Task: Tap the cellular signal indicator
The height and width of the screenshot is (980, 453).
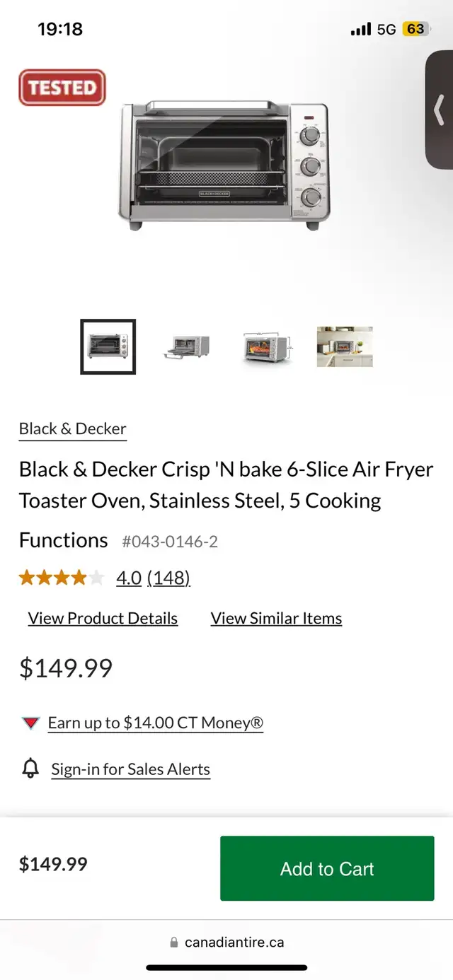Action: click(x=362, y=28)
